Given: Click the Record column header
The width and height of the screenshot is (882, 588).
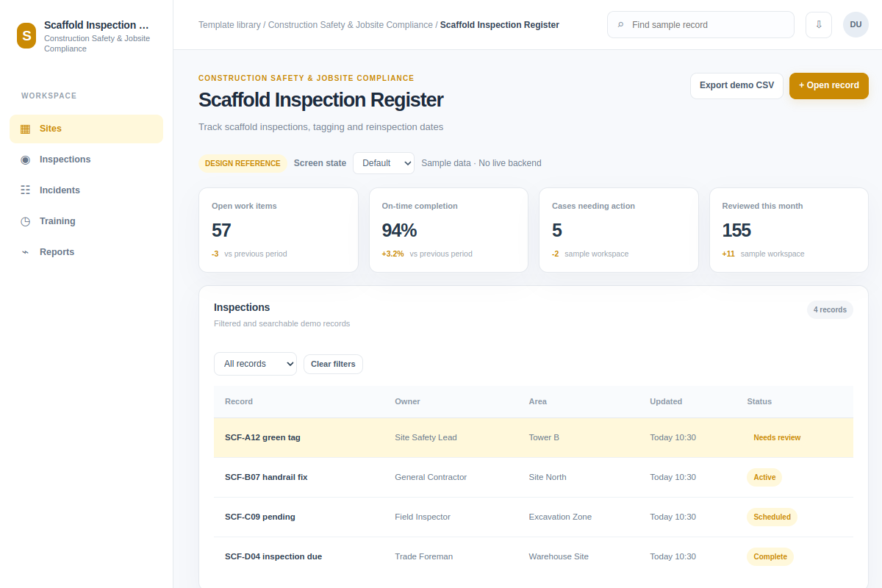Looking at the screenshot, I should [239, 401].
